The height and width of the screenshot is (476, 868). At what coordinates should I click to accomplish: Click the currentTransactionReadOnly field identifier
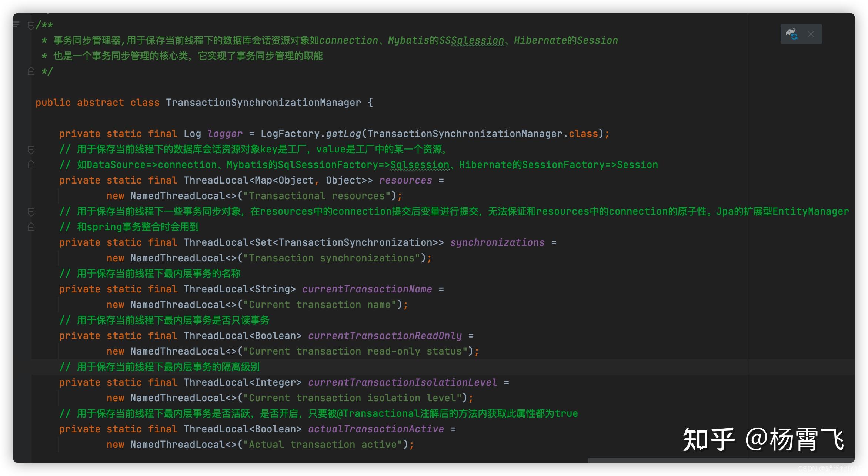pyautogui.click(x=384, y=336)
